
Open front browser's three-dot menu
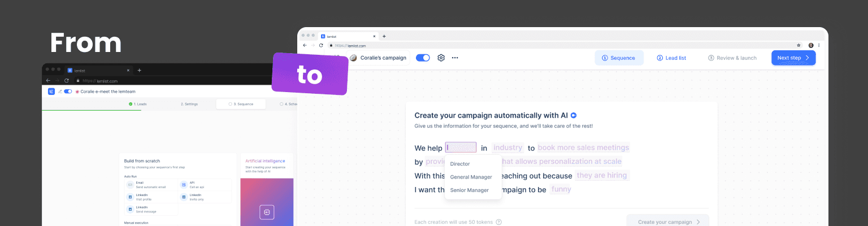coord(819,45)
